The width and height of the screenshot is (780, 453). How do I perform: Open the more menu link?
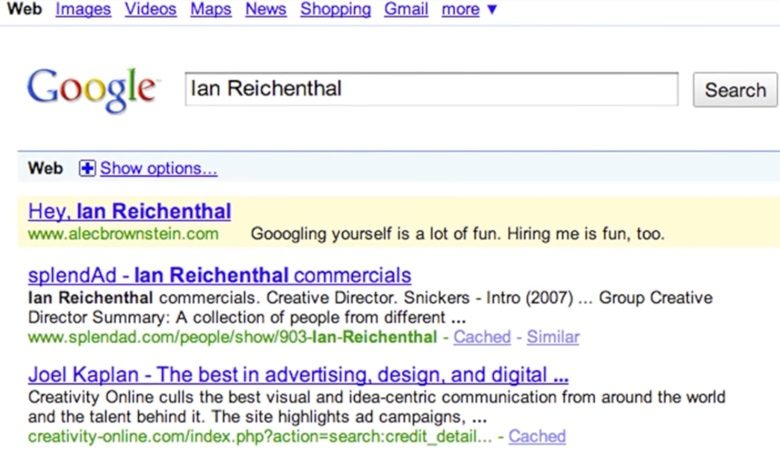point(460,9)
